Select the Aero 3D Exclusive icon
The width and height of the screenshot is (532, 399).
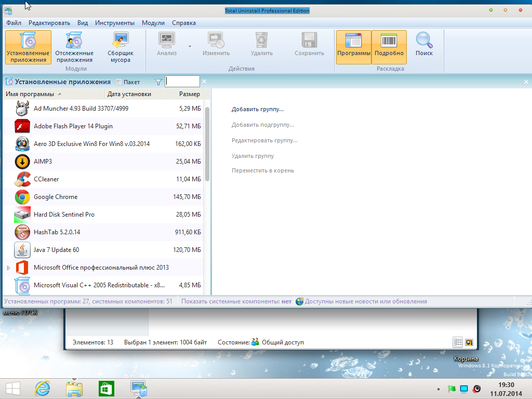(22, 144)
